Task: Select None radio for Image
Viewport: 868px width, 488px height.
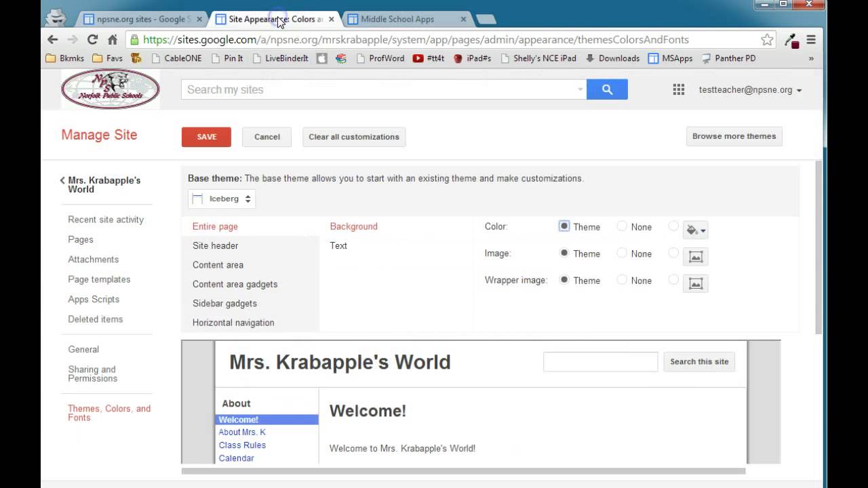Action: click(622, 253)
